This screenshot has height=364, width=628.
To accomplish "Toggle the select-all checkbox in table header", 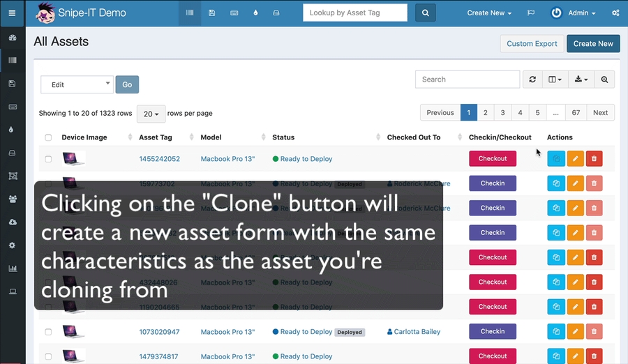I will tap(48, 137).
